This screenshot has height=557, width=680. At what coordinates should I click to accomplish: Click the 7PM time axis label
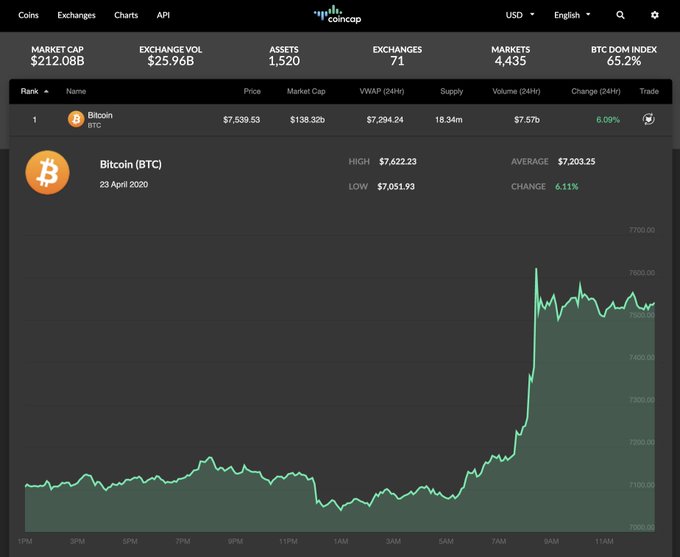[183, 541]
